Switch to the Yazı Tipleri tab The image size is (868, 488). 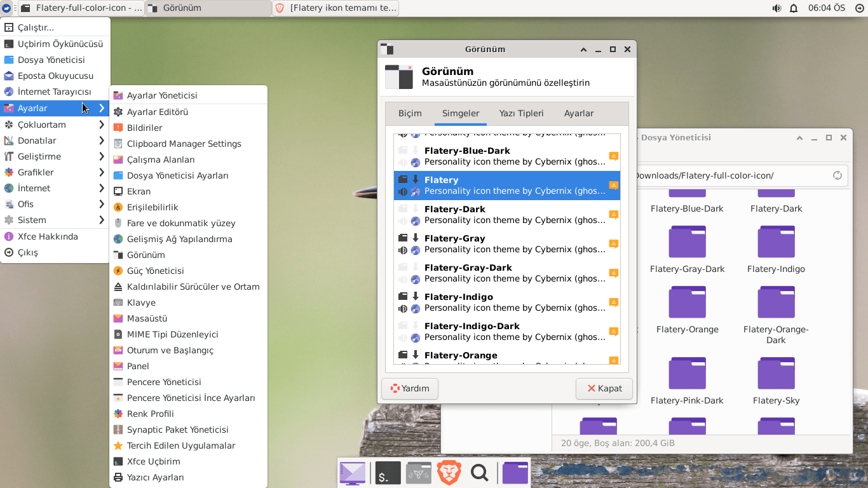pyautogui.click(x=521, y=113)
